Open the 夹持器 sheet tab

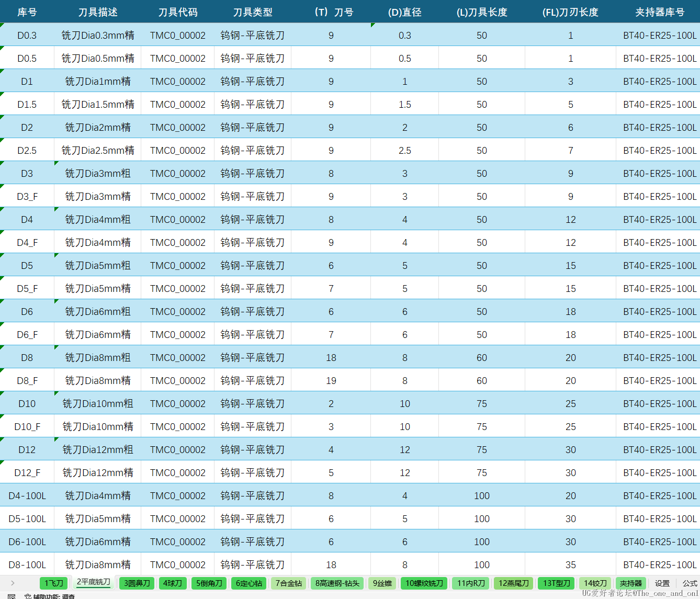[631, 583]
